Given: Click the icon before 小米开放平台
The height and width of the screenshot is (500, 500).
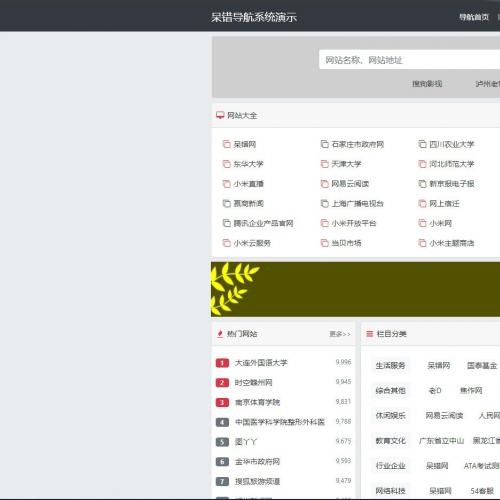Looking at the screenshot, I should pyautogui.click(x=324, y=223).
